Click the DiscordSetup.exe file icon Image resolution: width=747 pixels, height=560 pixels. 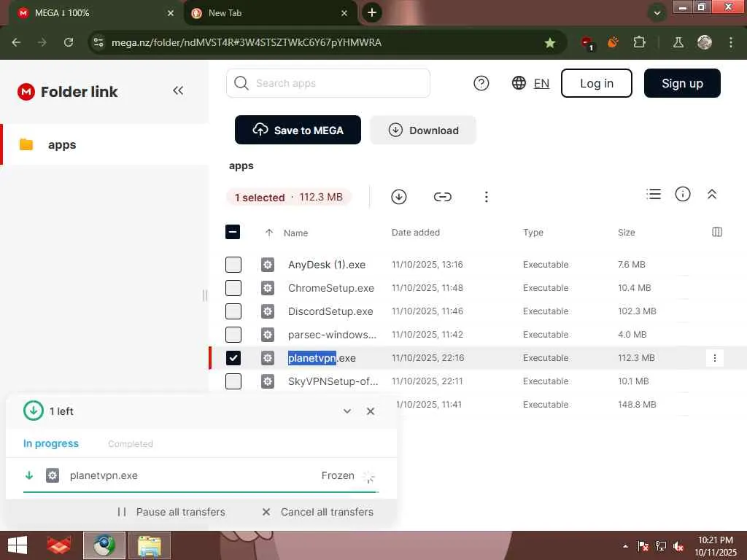pos(268,311)
